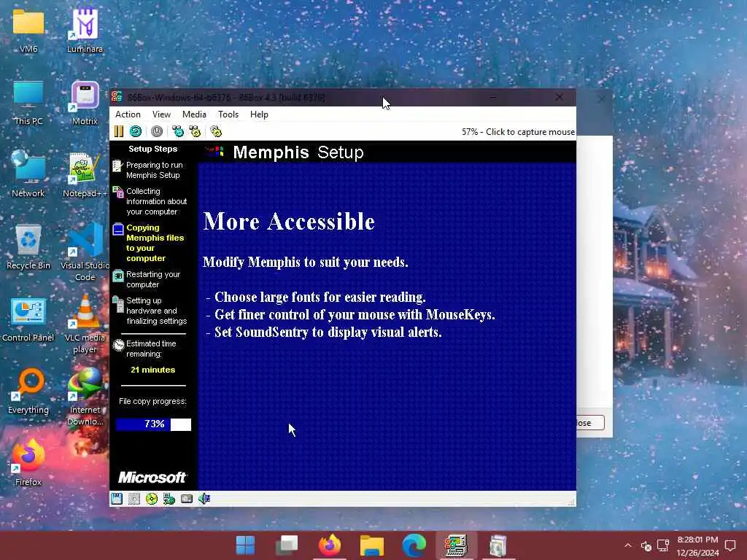Select the Control Panel desktop icon
Image resolution: width=747 pixels, height=560 pixels.
pos(28,320)
